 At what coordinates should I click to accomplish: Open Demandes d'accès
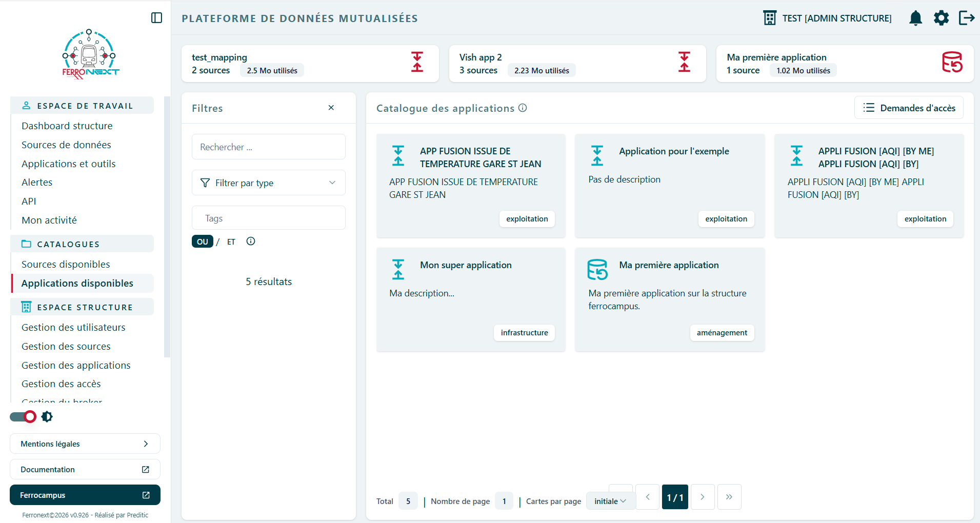tap(909, 108)
